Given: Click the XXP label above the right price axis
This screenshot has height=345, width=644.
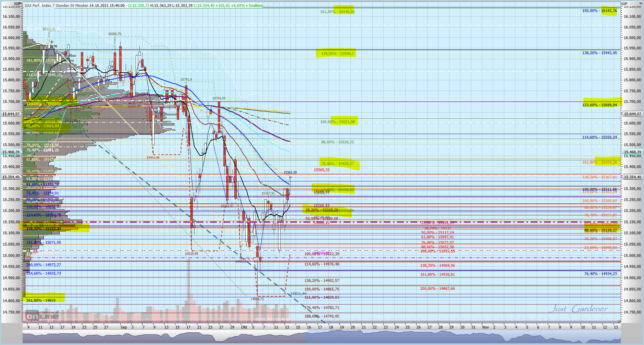Looking at the screenshot, I should [624, 4].
